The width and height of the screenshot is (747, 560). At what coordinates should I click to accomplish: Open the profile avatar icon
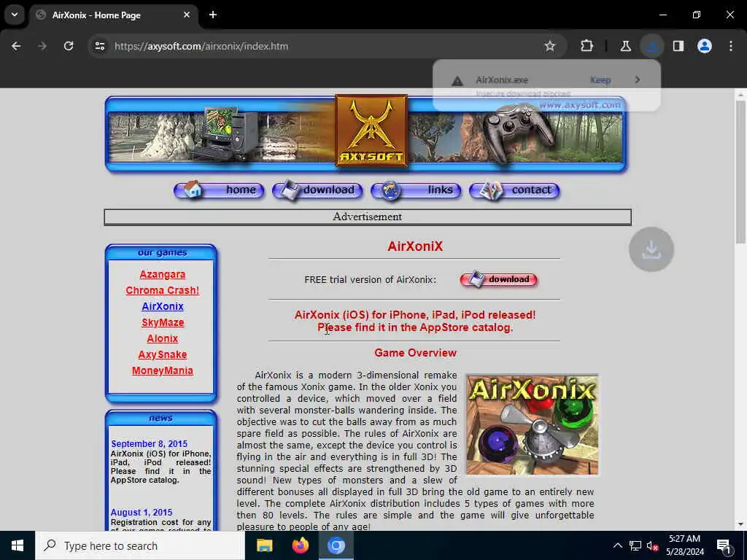tap(705, 46)
